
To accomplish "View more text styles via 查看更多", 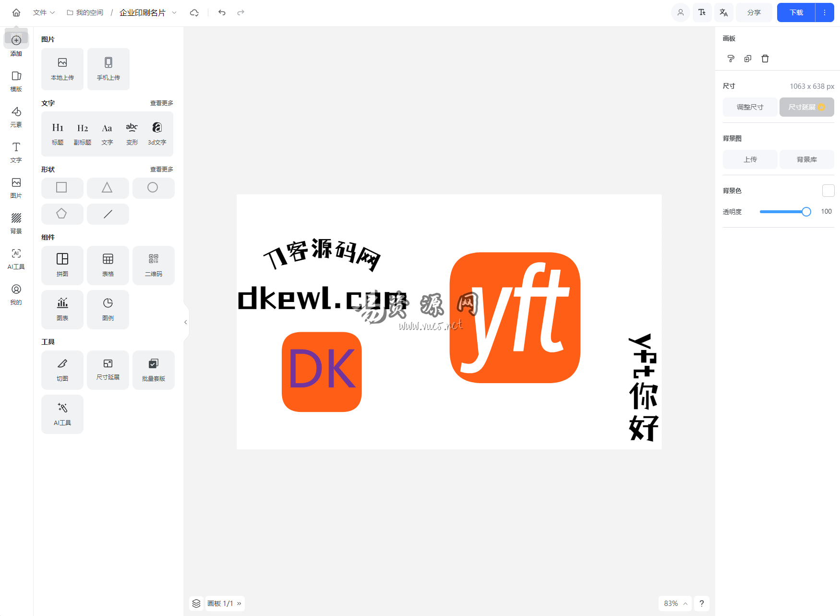I will [162, 103].
